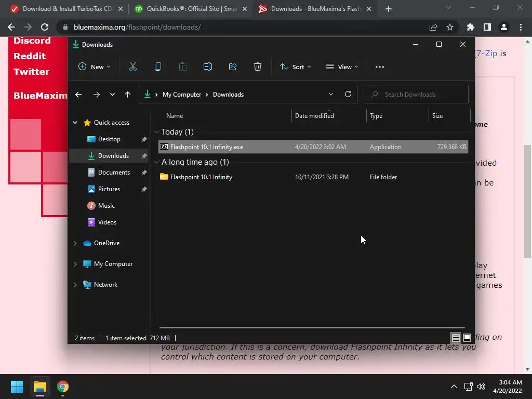532x399 pixels.
Task: Collapse the Quick access tree node
Action: coord(75,123)
